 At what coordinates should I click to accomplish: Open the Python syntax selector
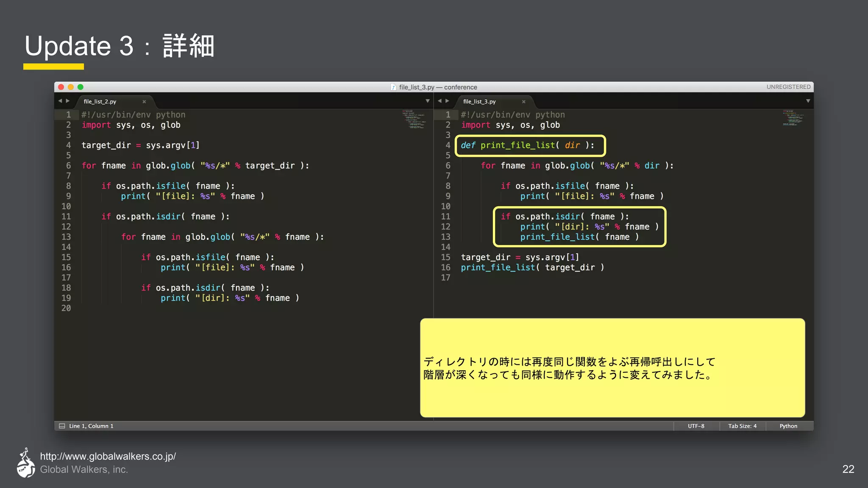click(788, 426)
